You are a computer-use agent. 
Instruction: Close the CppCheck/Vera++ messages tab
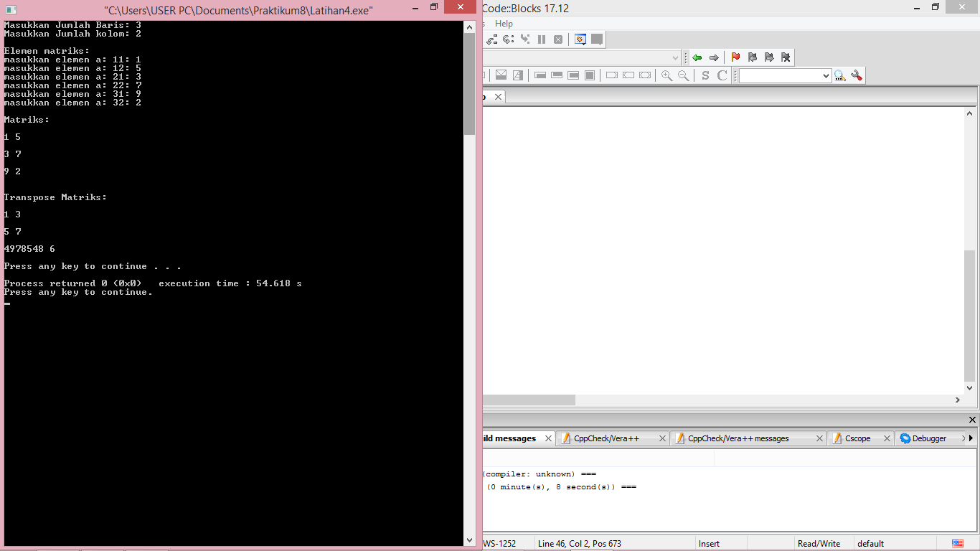pyautogui.click(x=819, y=438)
